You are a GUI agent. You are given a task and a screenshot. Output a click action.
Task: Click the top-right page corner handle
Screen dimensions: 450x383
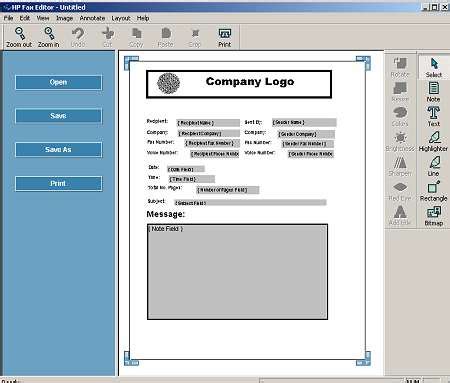tap(364, 63)
